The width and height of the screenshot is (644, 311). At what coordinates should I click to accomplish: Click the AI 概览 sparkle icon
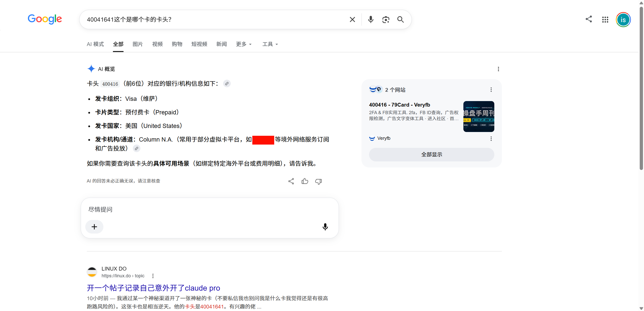(91, 69)
